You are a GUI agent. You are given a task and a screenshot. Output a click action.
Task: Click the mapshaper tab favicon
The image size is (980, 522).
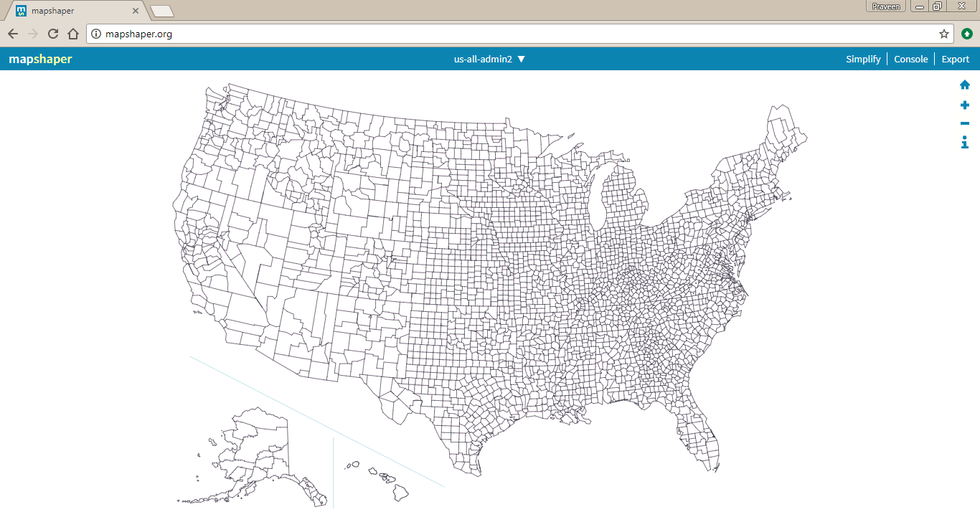pos(22,11)
